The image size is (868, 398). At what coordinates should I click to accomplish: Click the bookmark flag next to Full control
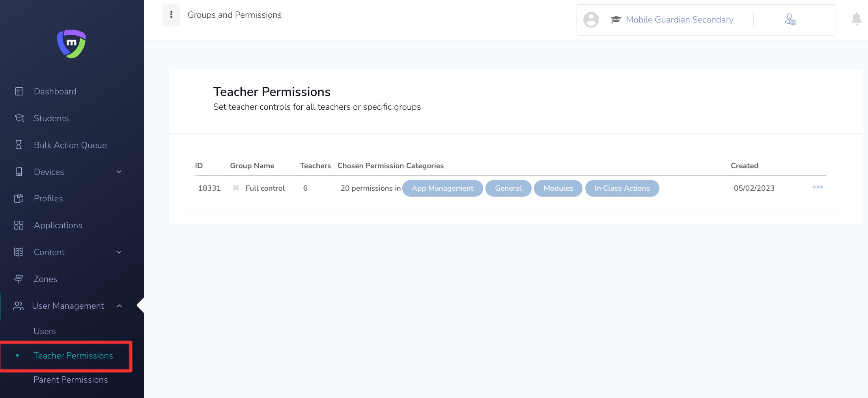(236, 188)
